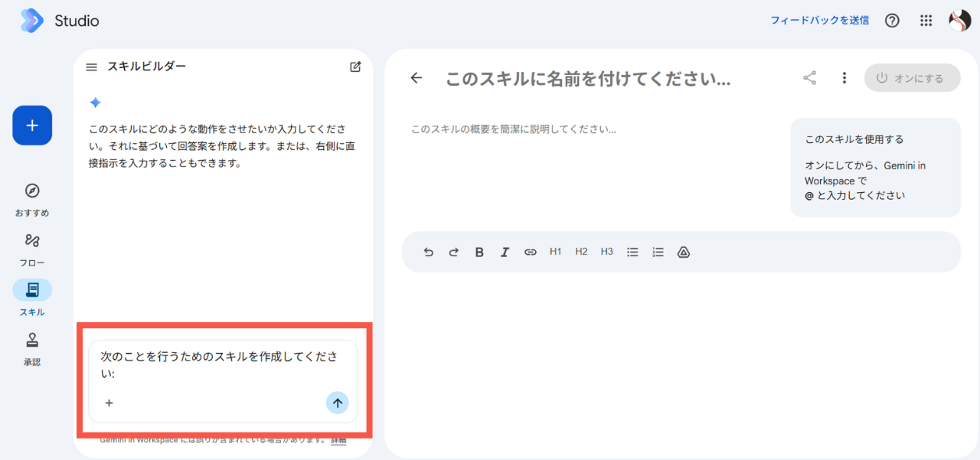Click the share icon
Screen dimensions: 980x460
[809, 77]
